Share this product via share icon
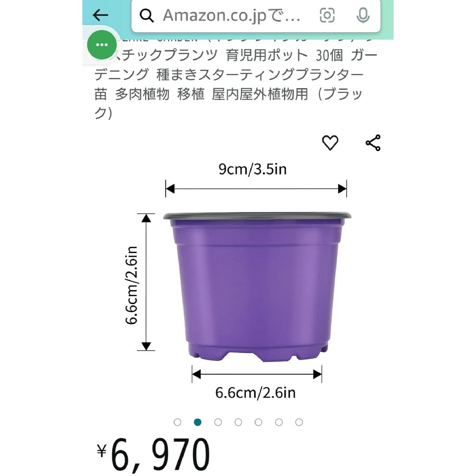This screenshot has width=476, height=476. click(x=373, y=143)
